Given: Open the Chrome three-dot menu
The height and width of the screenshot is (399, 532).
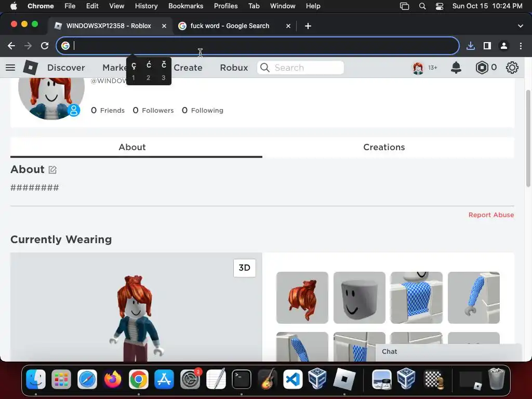Looking at the screenshot, I should click(x=521, y=46).
